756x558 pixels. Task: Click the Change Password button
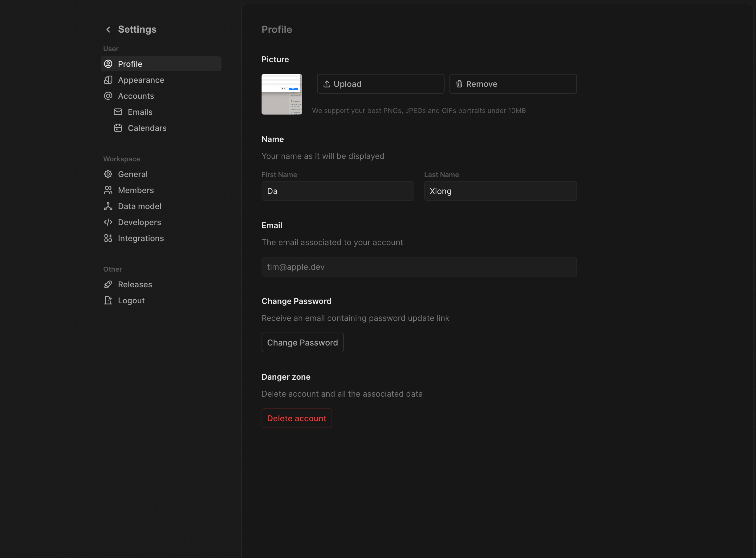[x=303, y=342]
